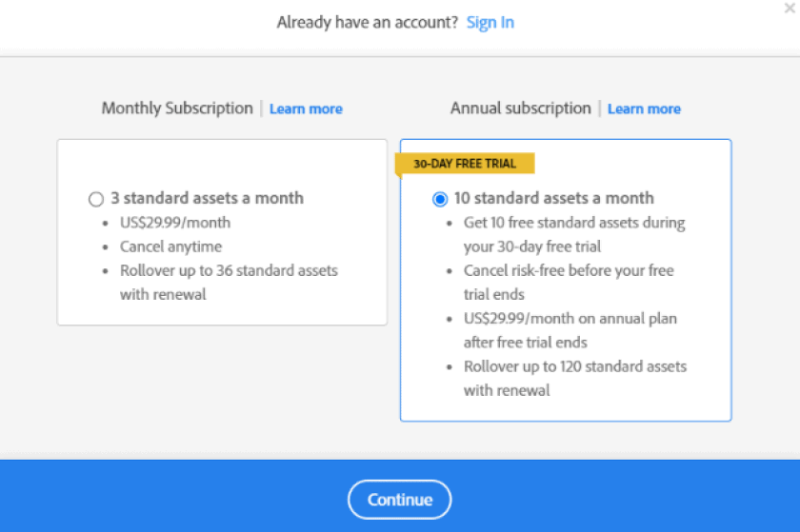Image resolution: width=800 pixels, height=532 pixels.
Task: Select the 10 standard assets radio button
Action: coord(439,200)
